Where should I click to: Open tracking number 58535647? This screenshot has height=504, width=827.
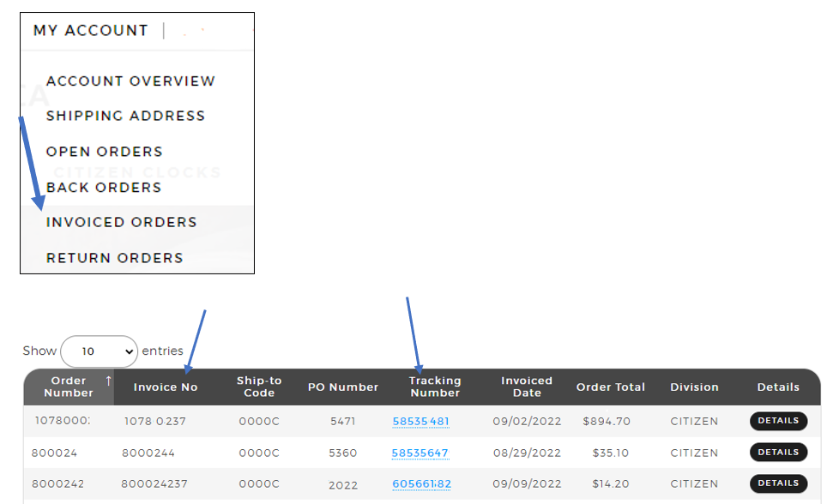pyautogui.click(x=420, y=453)
